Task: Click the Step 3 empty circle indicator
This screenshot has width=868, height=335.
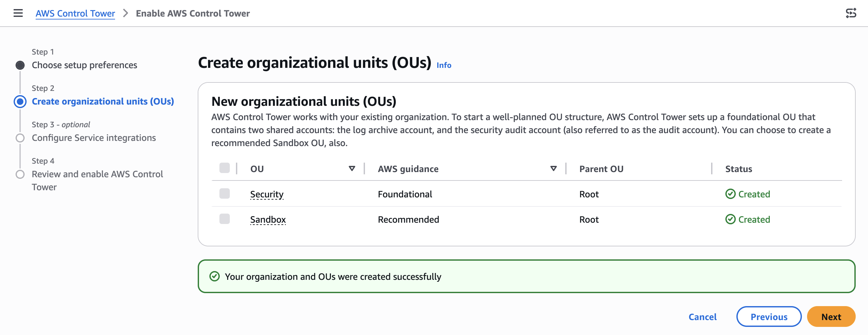Action: (20, 138)
